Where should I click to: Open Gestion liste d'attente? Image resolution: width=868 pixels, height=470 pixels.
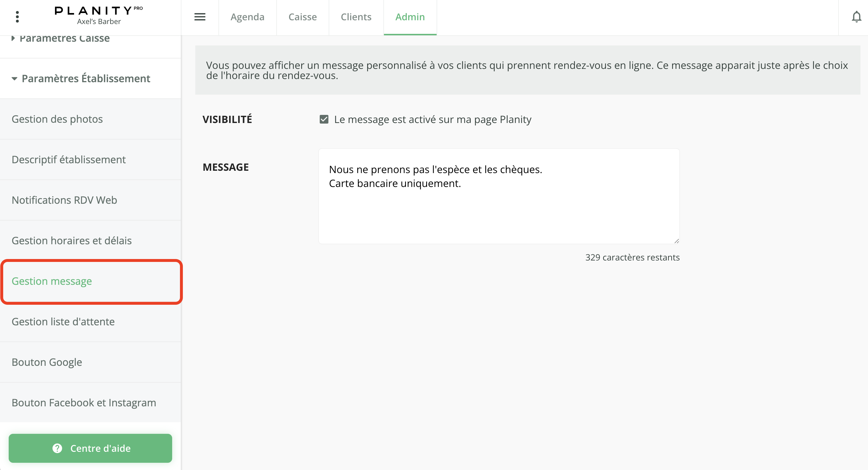pos(63,321)
